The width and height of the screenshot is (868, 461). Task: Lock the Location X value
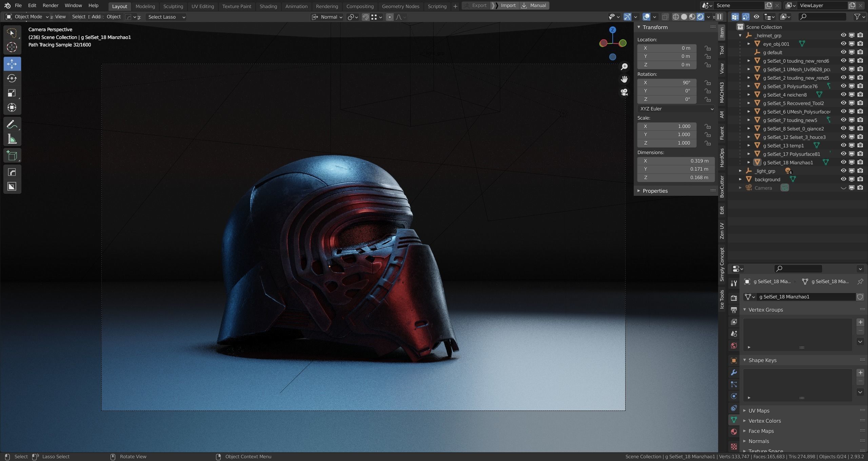coord(708,48)
